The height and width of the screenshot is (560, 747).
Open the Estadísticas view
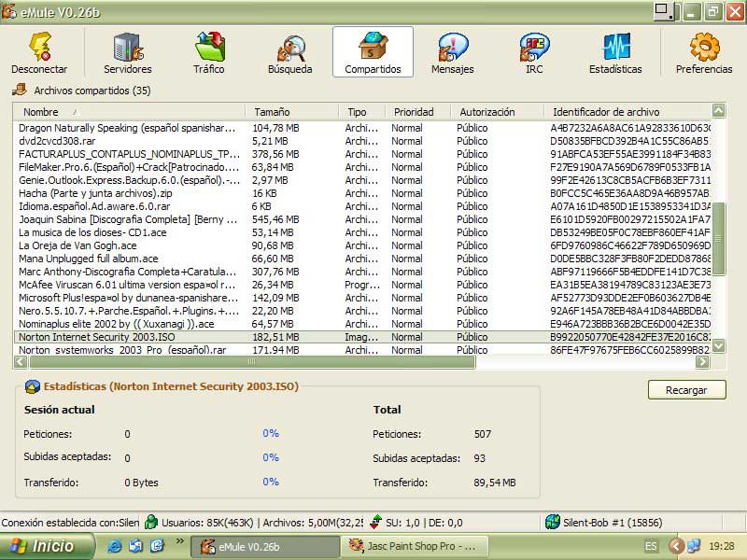[615, 52]
